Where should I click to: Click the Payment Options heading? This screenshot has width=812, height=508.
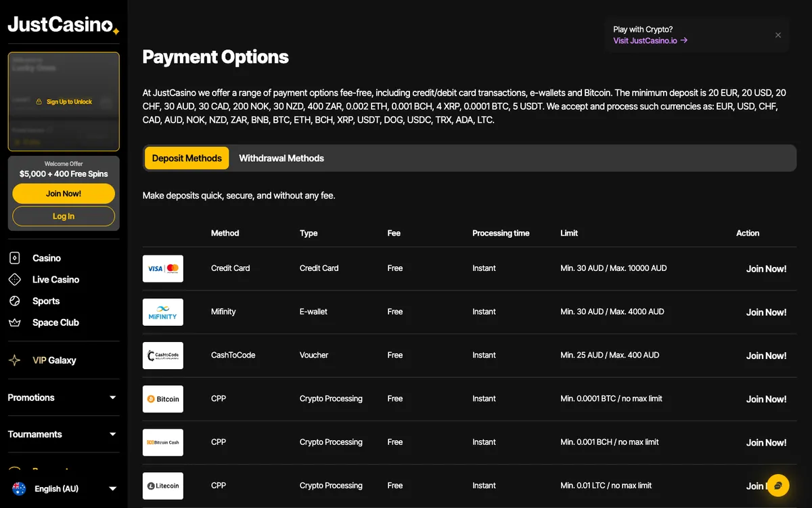point(215,57)
